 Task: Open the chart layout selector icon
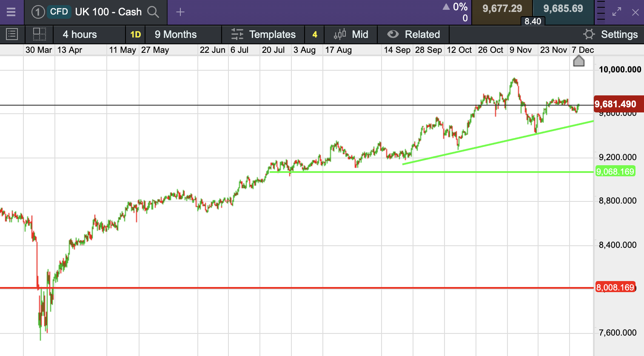point(40,34)
